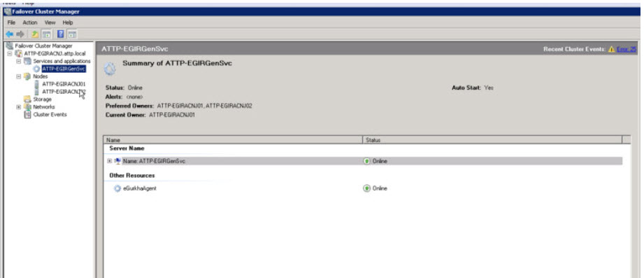The image size is (644, 278).
Task: Click the Nodes folder icon in tree
Action: 27,76
